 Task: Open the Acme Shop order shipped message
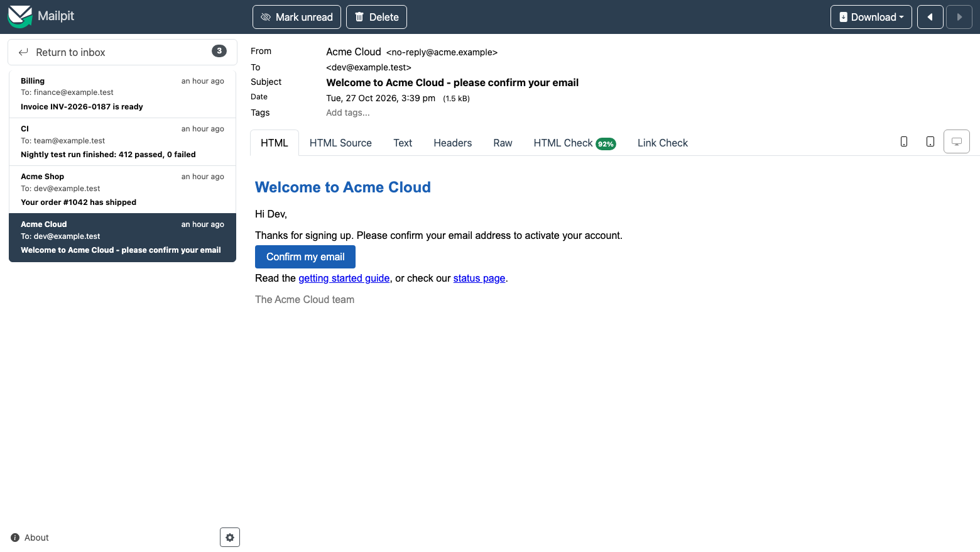[122, 189]
